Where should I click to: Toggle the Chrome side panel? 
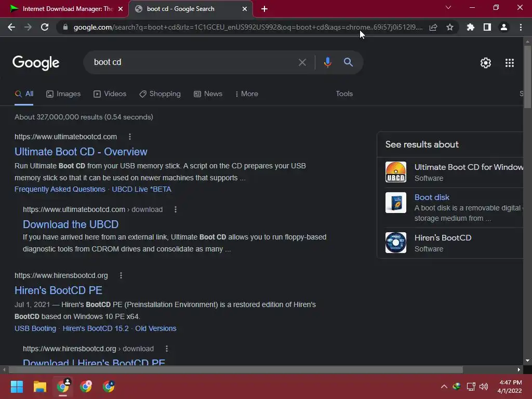pos(487,27)
